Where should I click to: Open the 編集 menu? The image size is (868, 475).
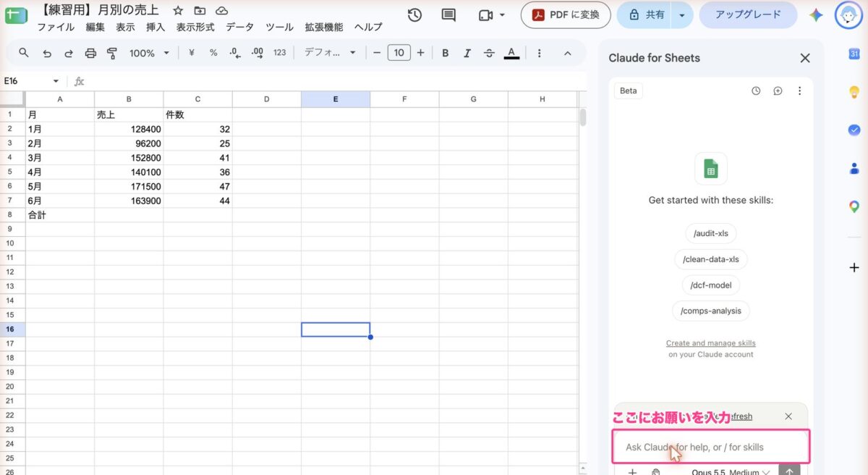point(95,27)
